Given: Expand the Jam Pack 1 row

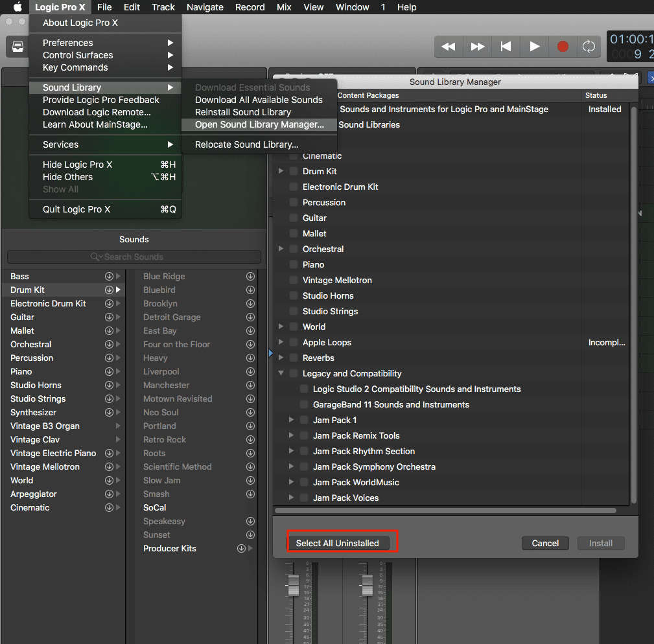Looking at the screenshot, I should pos(291,420).
